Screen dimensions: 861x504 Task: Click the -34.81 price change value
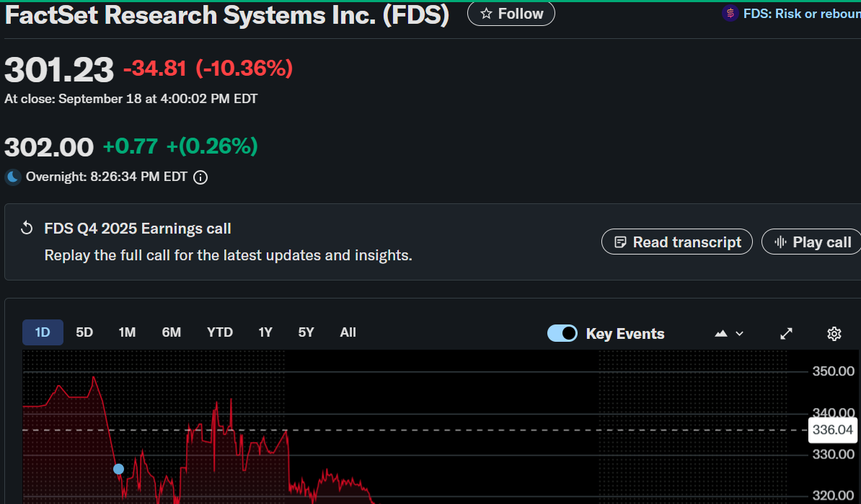click(x=155, y=68)
